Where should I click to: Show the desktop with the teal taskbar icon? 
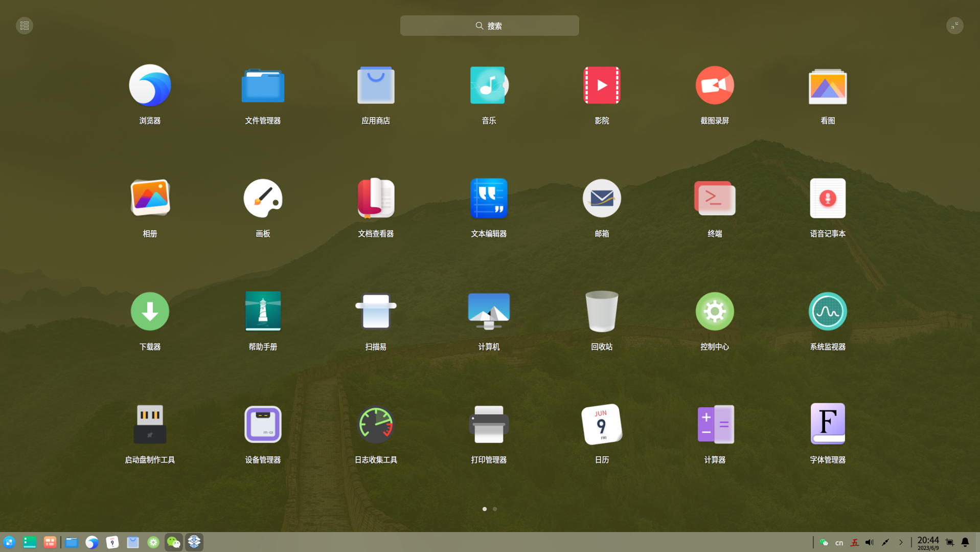click(x=30, y=542)
